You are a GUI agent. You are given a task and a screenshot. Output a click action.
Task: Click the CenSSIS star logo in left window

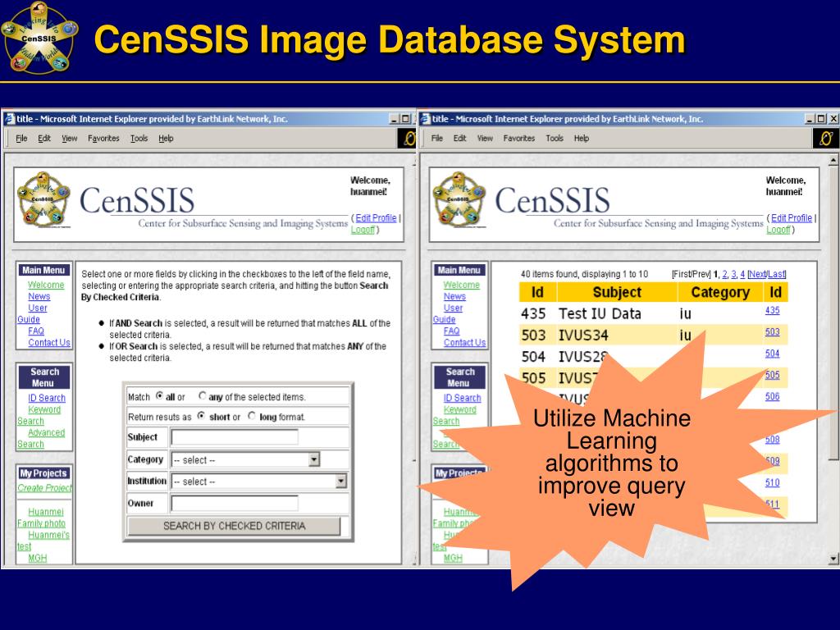pyautogui.click(x=44, y=199)
